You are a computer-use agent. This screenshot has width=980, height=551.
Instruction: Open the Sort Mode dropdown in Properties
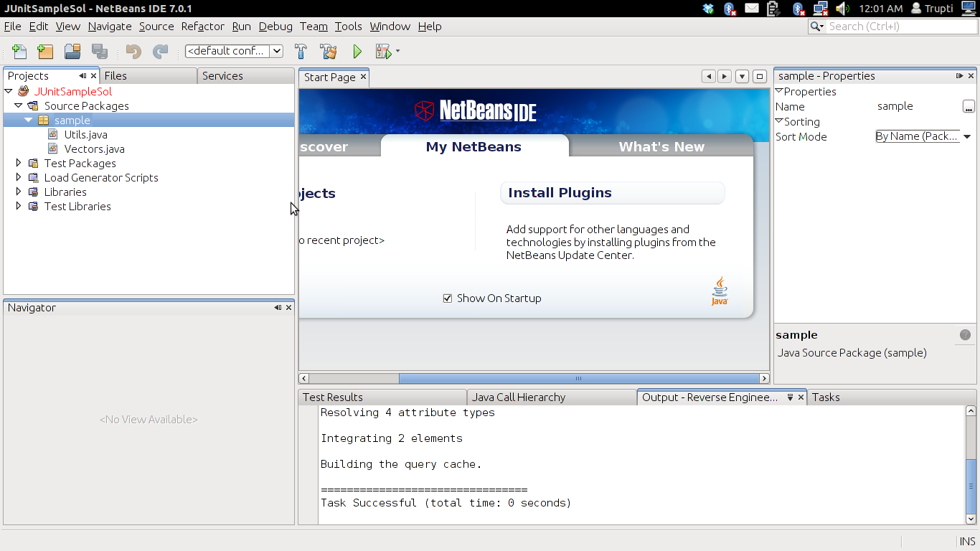tap(966, 136)
